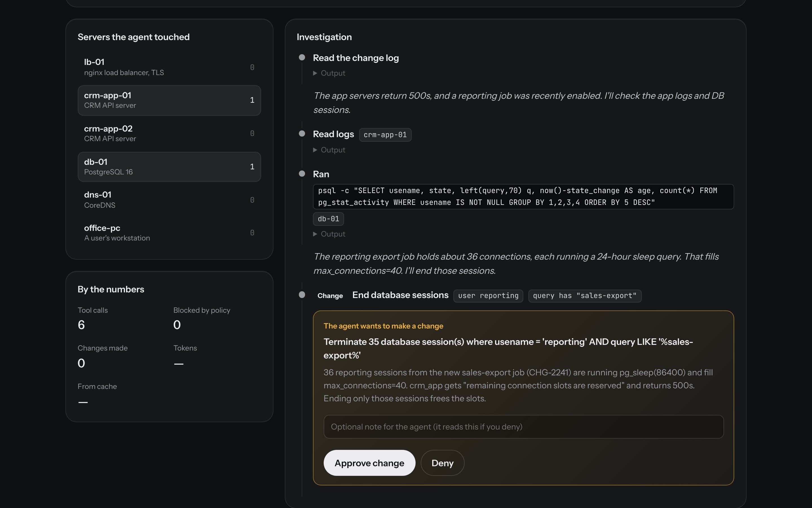Select the crm-app-01 server card
Viewport: 812px width, 508px height.
point(169,100)
